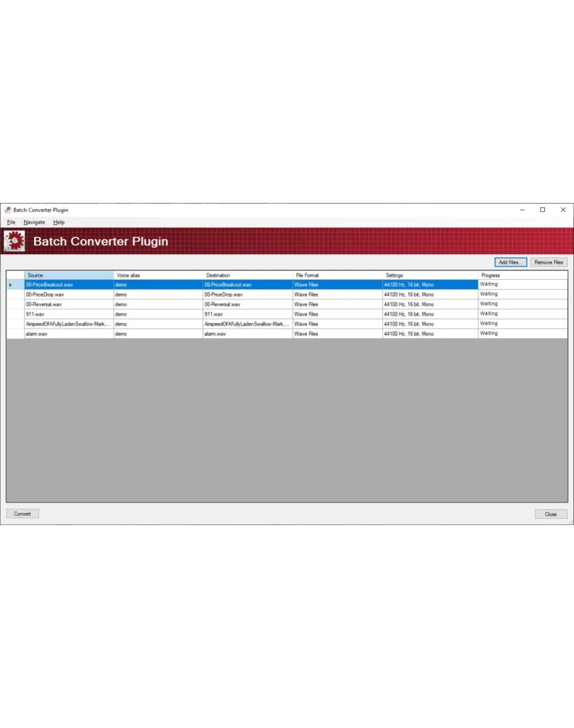The image size is (574, 728).
Task: Click the Batch Converter gear logo icon
Action: coord(15,241)
